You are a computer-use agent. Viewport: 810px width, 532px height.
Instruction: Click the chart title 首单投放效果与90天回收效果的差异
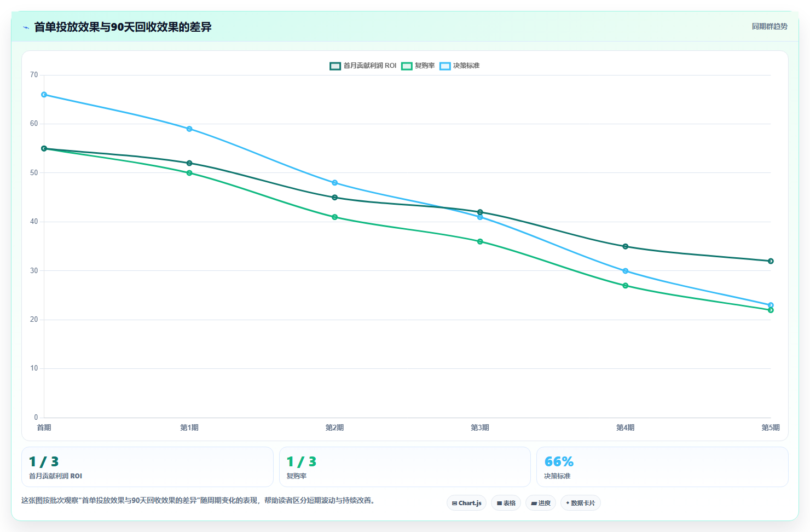pyautogui.click(x=123, y=27)
